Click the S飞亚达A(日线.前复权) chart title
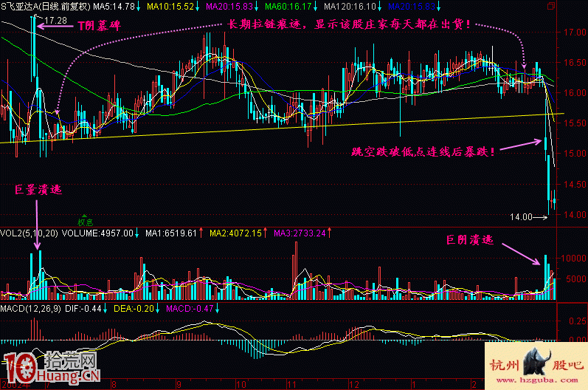This screenshot has width=588, height=390. 46,7
